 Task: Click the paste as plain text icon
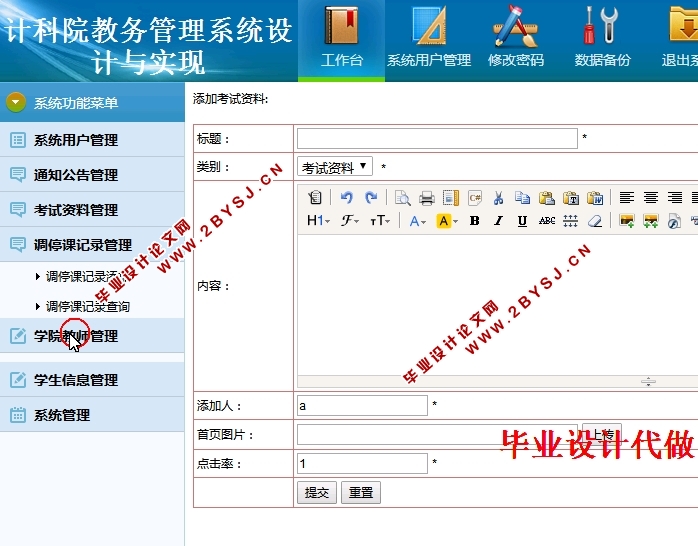click(x=571, y=197)
